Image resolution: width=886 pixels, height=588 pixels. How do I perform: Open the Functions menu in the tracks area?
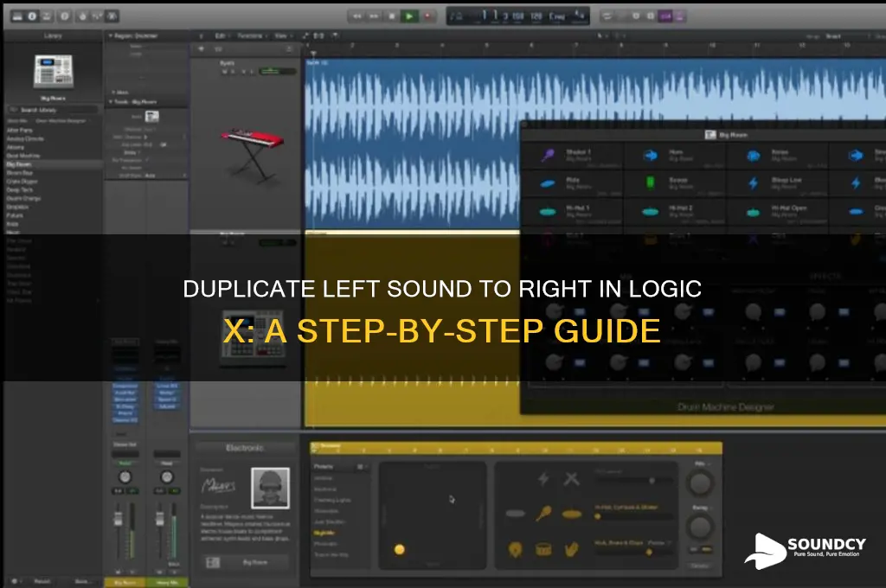252,35
